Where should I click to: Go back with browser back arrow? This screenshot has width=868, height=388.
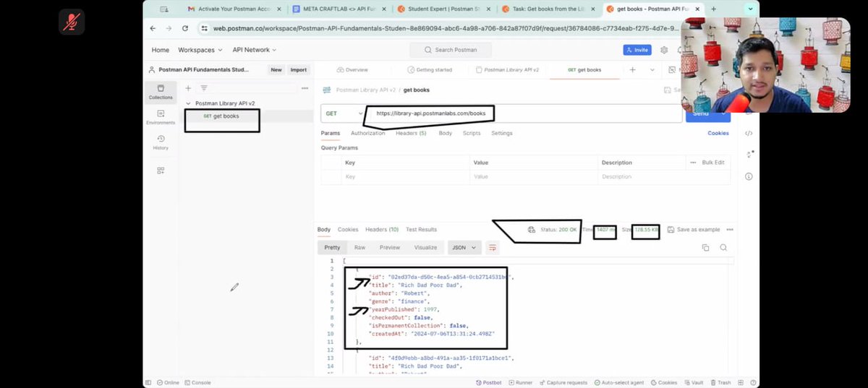[153, 28]
